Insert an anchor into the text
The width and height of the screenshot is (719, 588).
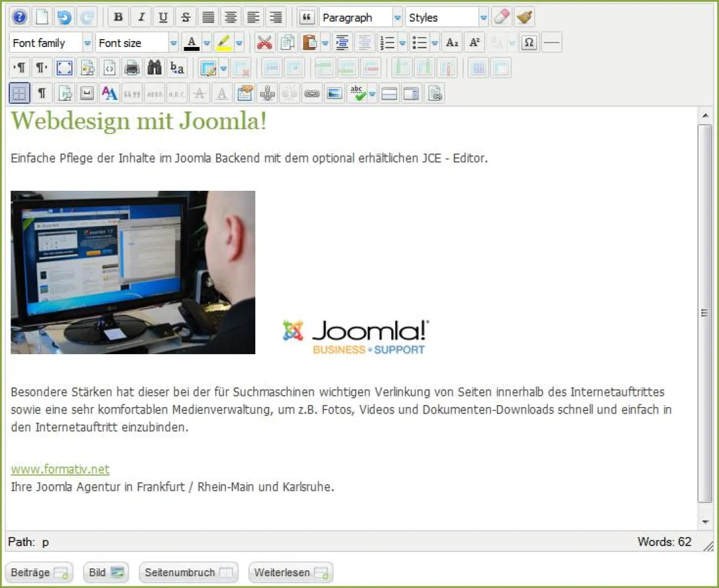(267, 93)
